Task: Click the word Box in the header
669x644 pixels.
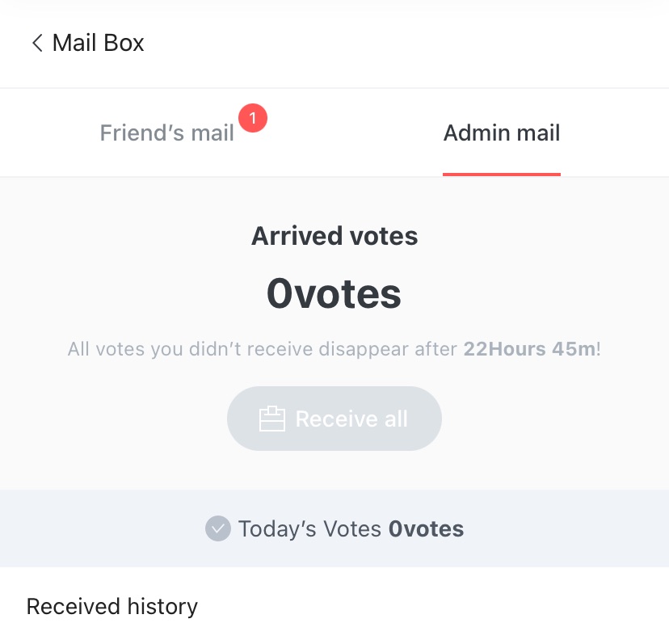Action: (124, 43)
